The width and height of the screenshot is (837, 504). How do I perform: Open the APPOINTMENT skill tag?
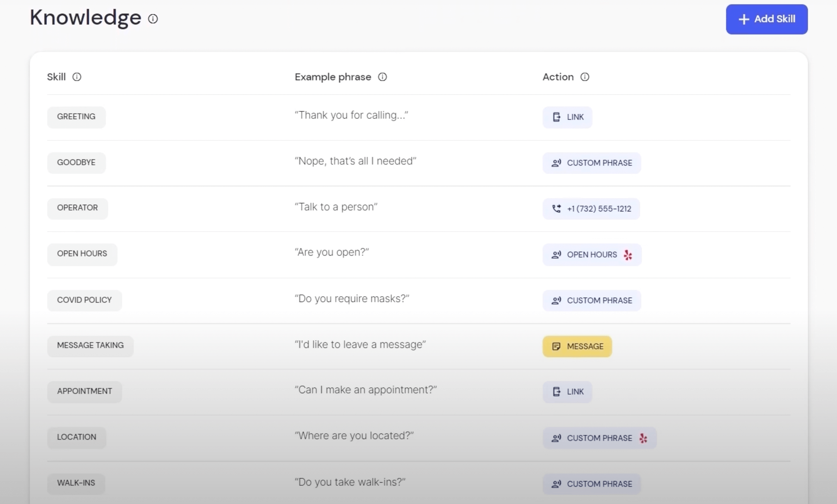coord(84,391)
